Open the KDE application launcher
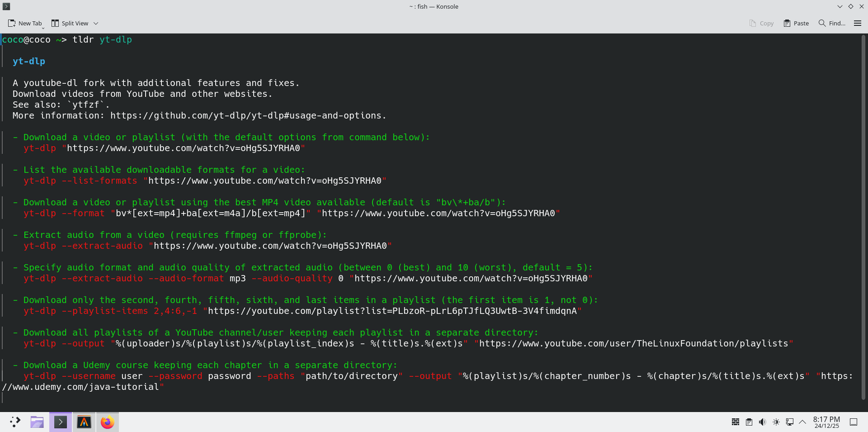 (15, 422)
